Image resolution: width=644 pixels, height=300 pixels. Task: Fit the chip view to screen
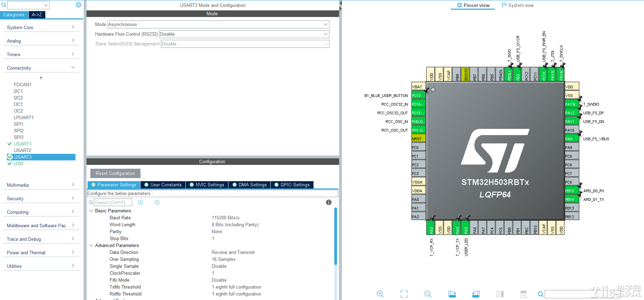click(404, 294)
